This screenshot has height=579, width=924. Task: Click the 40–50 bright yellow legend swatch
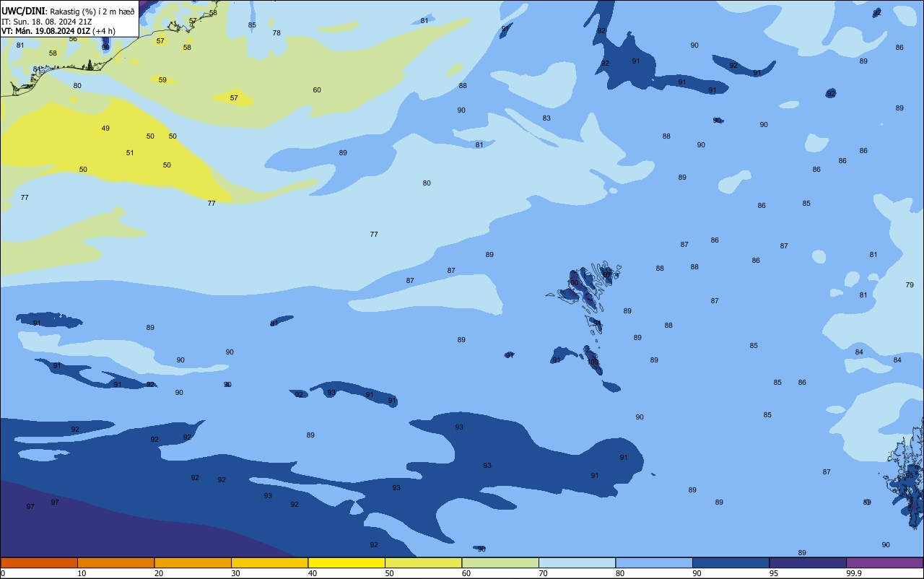point(346,562)
